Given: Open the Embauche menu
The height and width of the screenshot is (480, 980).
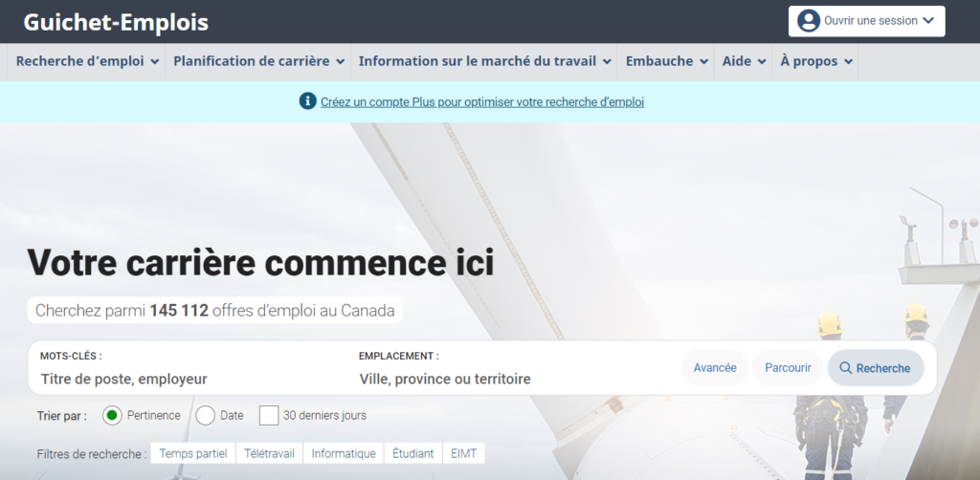Looking at the screenshot, I should click(x=666, y=61).
